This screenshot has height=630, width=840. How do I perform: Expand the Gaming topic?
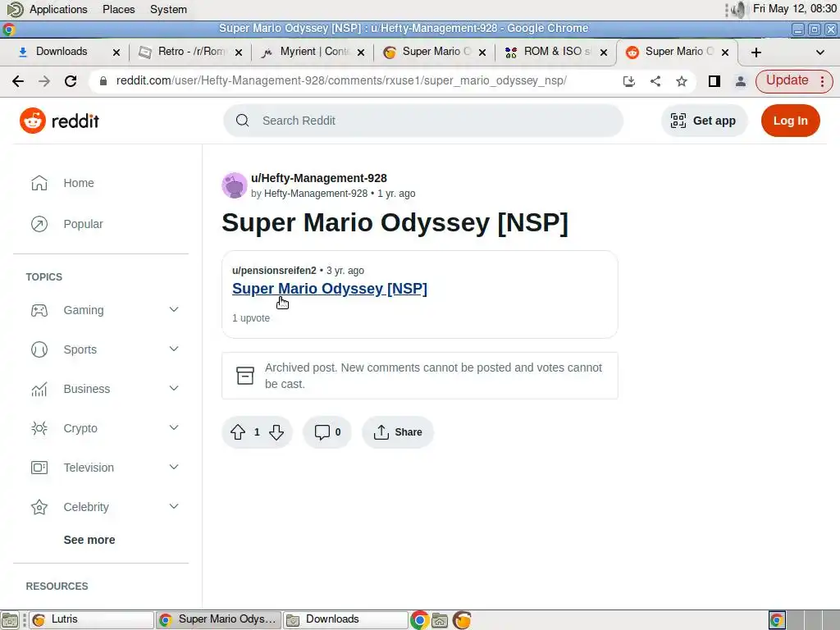pos(174,309)
